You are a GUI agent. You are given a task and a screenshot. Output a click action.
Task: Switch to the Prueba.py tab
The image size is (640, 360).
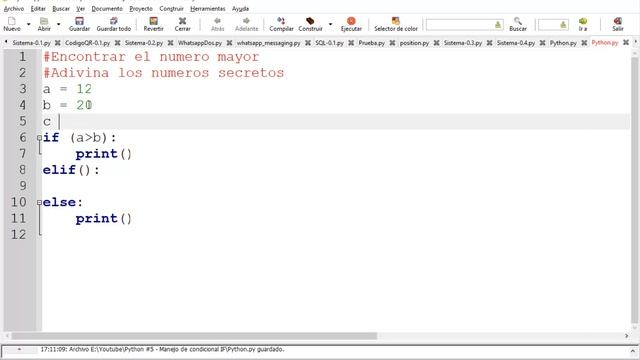pos(371,43)
